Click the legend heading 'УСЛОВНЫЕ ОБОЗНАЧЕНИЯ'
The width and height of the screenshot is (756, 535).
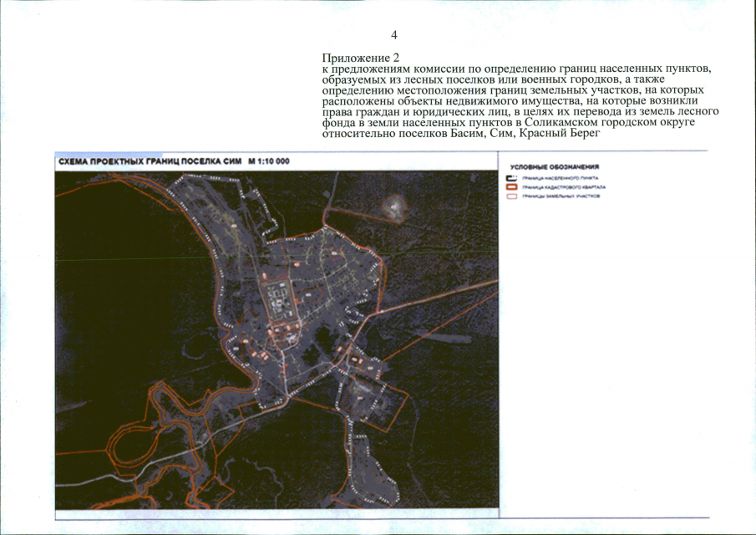pos(555,167)
